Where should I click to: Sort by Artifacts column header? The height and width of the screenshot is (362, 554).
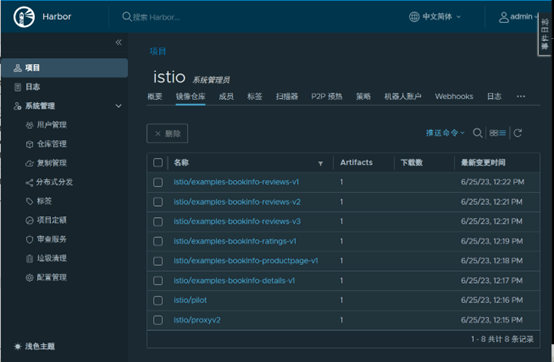(356, 162)
